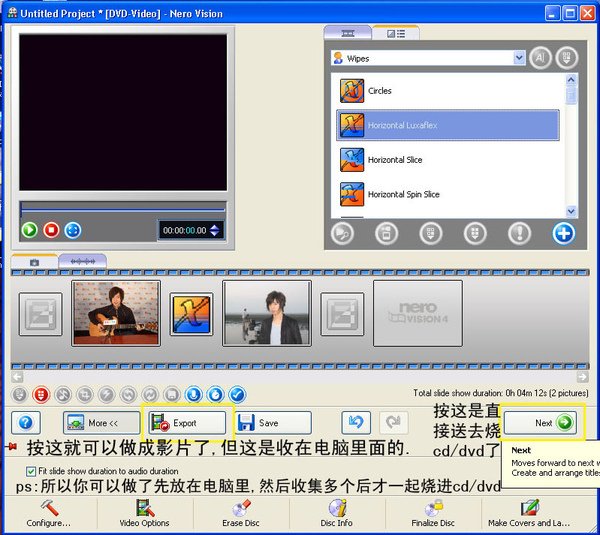Click the empty transition slot before first picture
Image resolution: width=600 pixels, height=535 pixels.
41,314
